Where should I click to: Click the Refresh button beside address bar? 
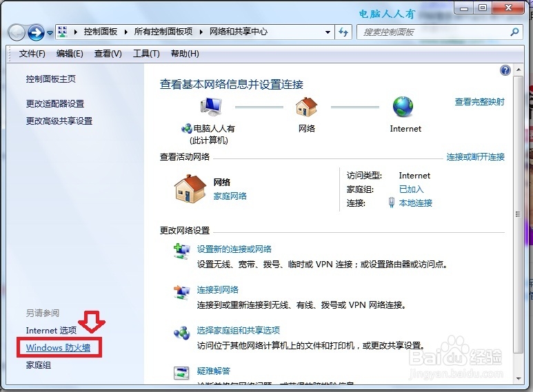click(x=343, y=32)
